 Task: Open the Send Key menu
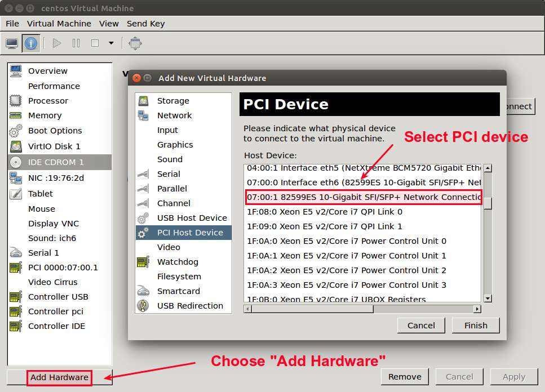click(145, 24)
